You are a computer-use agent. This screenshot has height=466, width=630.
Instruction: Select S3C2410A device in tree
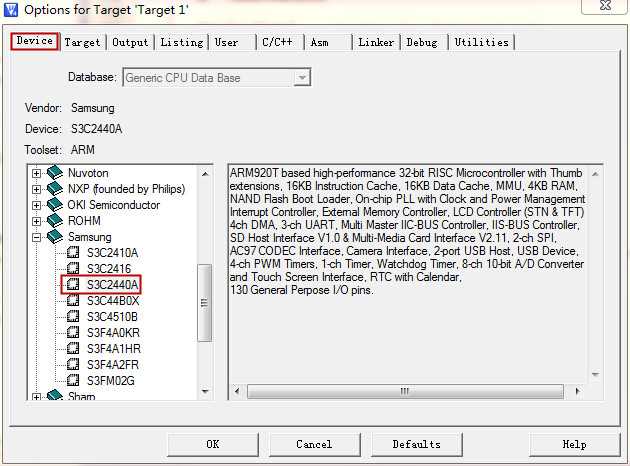[x=112, y=253]
